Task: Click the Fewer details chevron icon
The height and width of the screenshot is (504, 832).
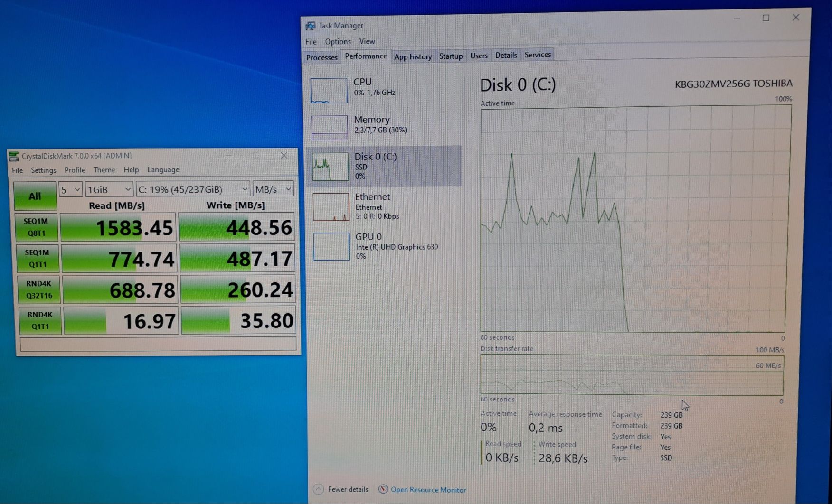Action: pyautogui.click(x=319, y=489)
